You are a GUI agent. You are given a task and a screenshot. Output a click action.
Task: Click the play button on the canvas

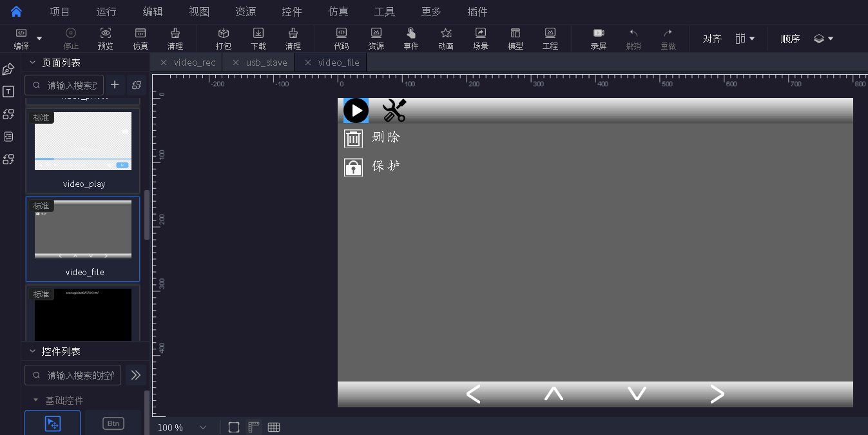coord(356,111)
